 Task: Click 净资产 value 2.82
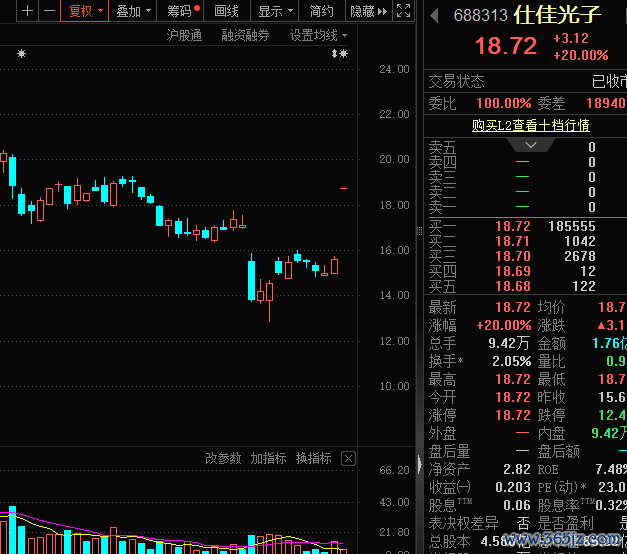point(517,469)
